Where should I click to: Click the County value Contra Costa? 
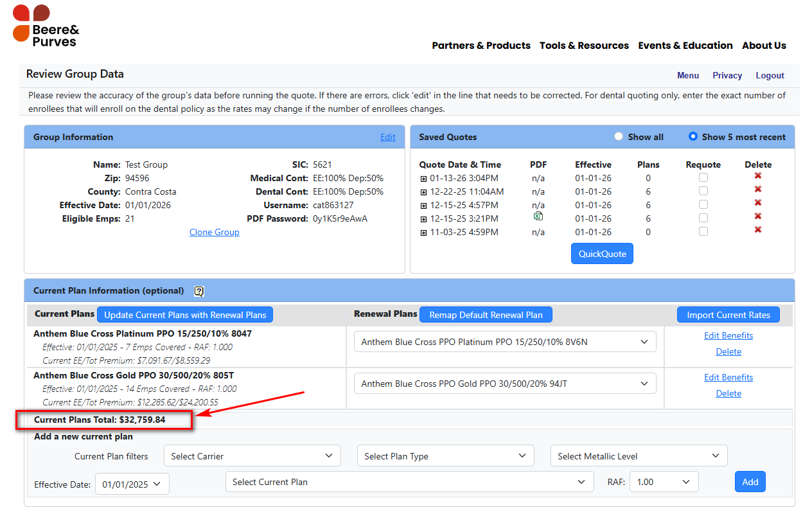(151, 191)
